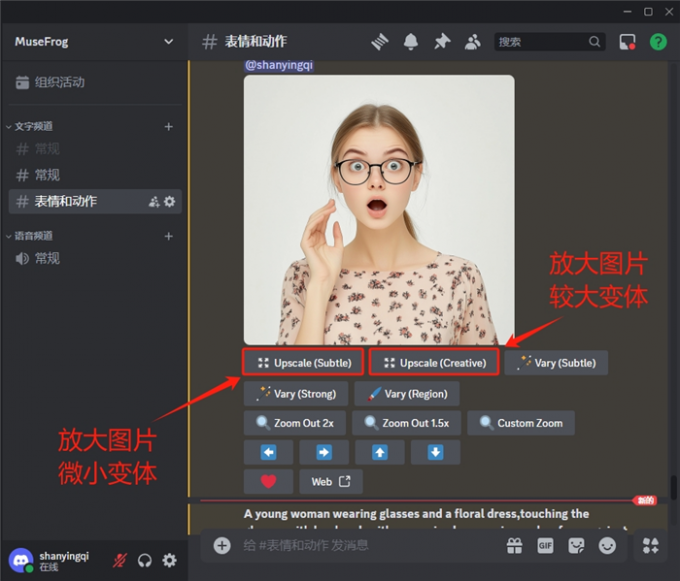Open the green help icon
Image resolution: width=680 pixels, height=581 pixels.
click(658, 42)
